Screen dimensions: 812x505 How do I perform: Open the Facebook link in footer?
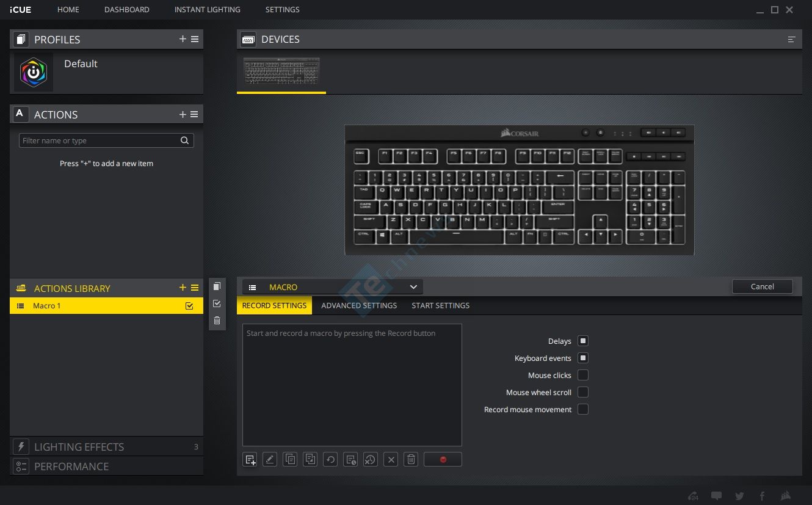pyautogui.click(x=762, y=496)
